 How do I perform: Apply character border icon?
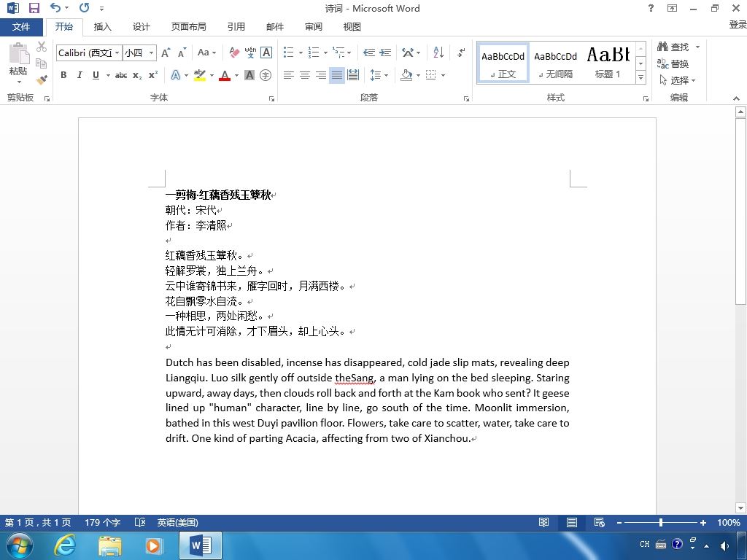(x=266, y=52)
